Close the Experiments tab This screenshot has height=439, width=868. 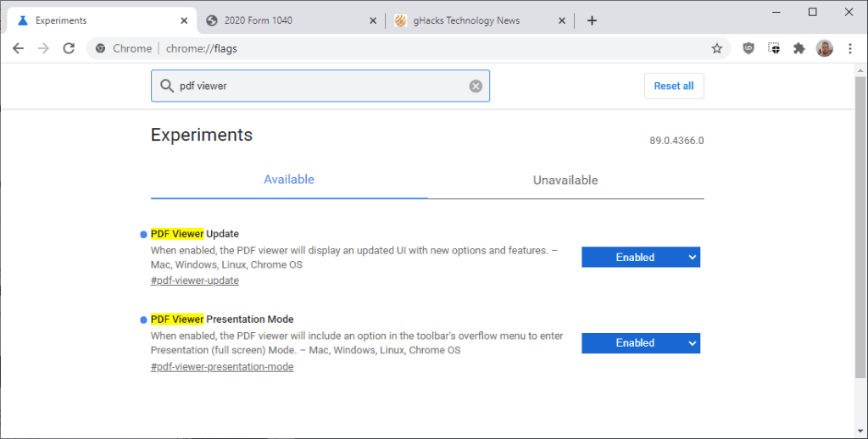(x=184, y=20)
